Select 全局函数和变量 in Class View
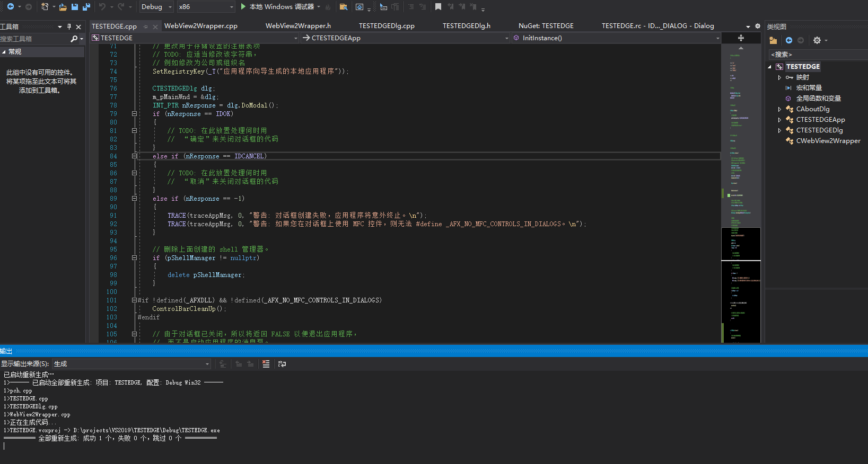The width and height of the screenshot is (868, 464). (x=818, y=99)
